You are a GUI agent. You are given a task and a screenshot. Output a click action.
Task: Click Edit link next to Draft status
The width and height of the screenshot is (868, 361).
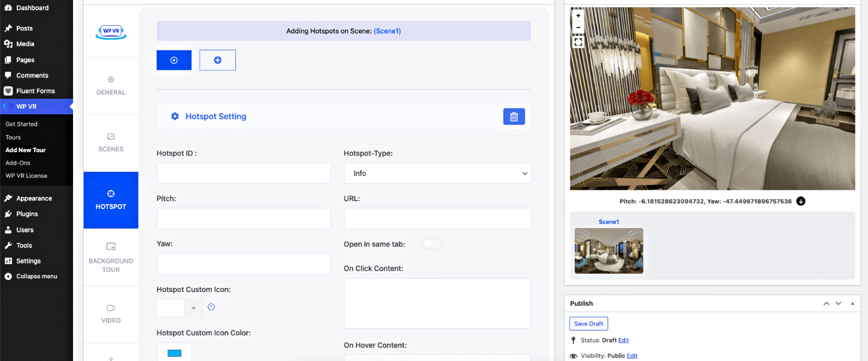coord(624,340)
